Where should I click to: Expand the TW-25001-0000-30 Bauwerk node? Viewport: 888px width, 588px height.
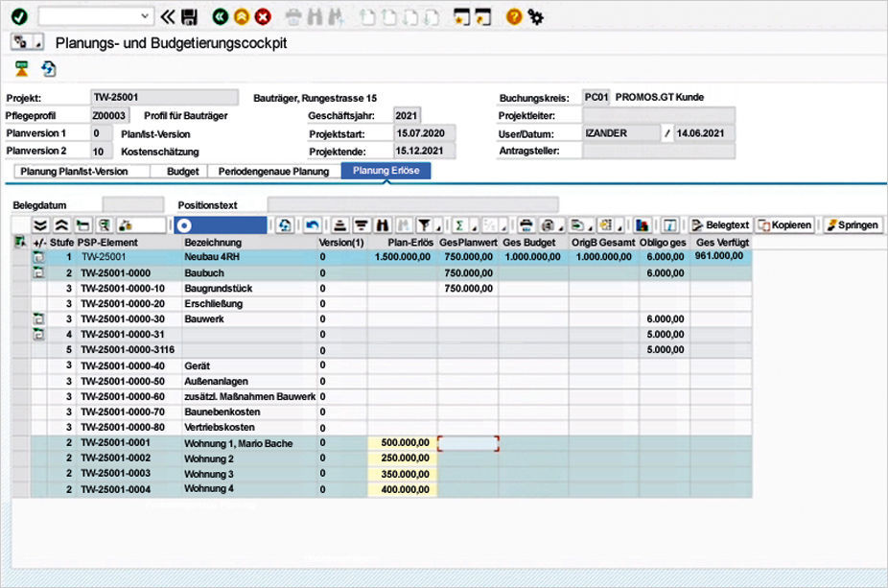38,318
